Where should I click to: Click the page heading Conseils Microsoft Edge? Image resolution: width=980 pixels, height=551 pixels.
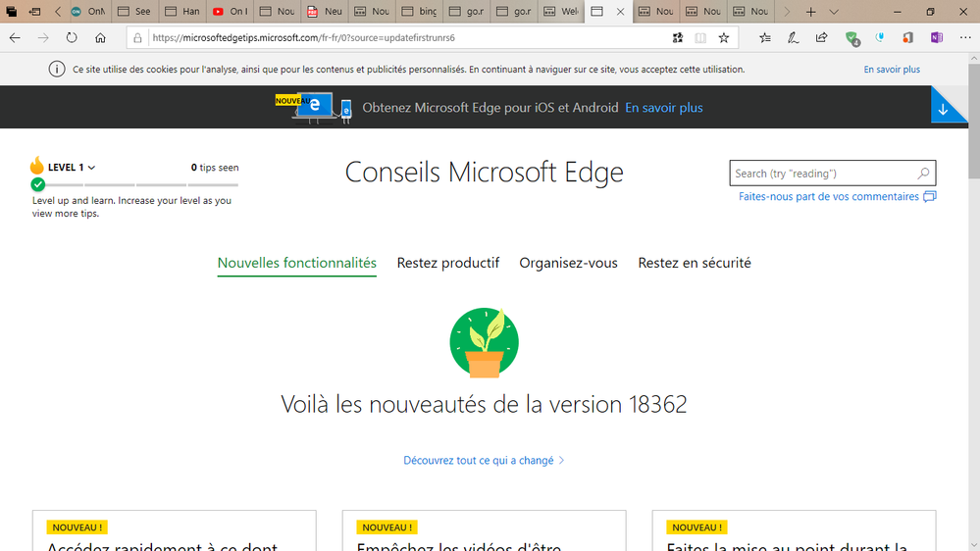click(485, 172)
